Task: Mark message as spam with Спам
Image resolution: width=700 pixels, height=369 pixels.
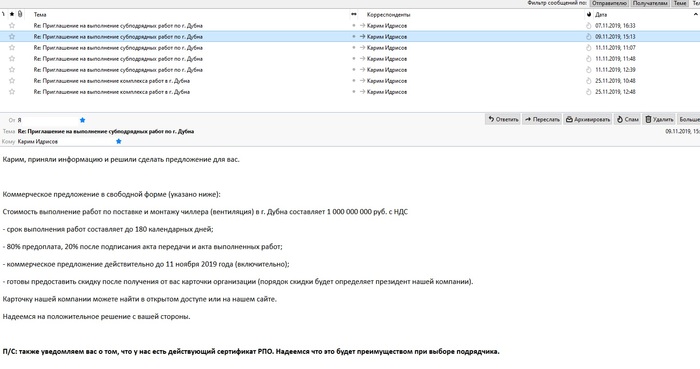Action: (x=627, y=119)
